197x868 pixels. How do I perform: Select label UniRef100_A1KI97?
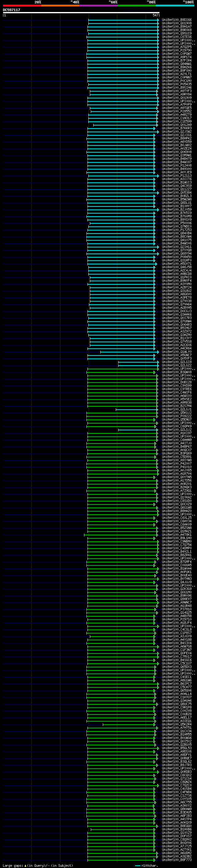pos(177,433)
